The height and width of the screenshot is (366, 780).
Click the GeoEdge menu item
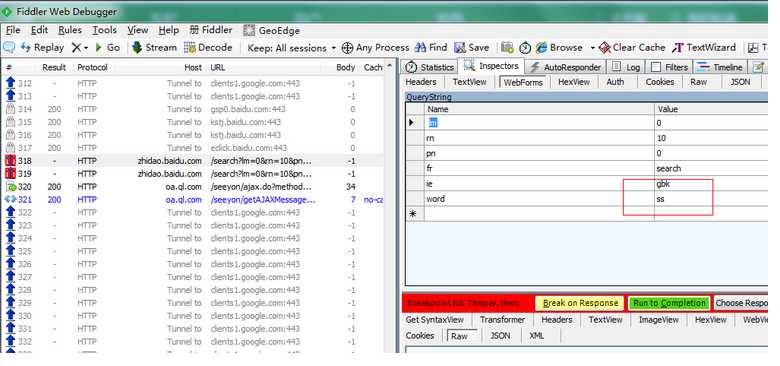coord(272,30)
